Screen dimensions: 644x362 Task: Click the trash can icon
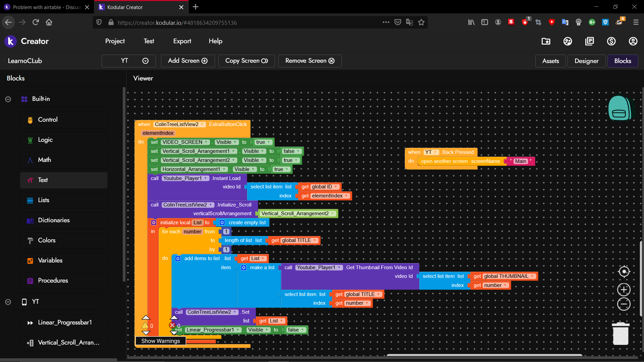coord(621,334)
